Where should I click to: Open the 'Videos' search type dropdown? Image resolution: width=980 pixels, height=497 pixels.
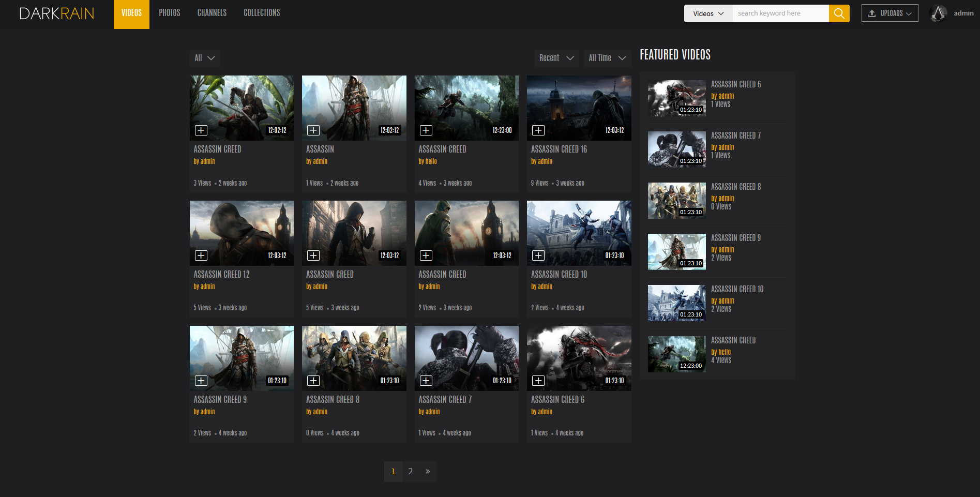708,13
